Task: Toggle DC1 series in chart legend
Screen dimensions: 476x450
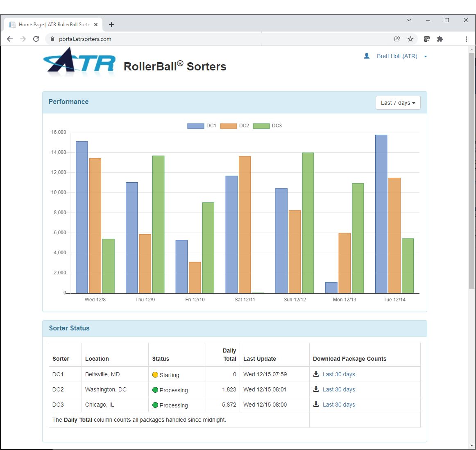Action: tap(202, 126)
